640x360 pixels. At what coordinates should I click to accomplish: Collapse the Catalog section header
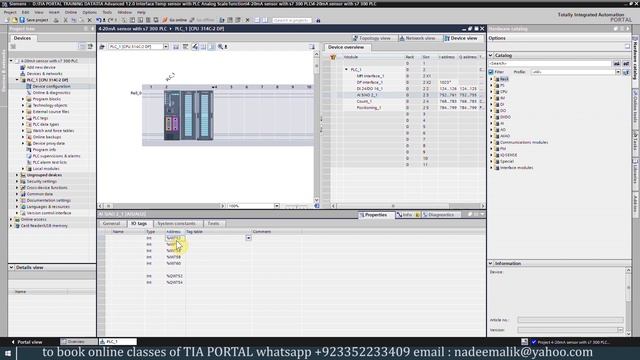click(x=491, y=55)
